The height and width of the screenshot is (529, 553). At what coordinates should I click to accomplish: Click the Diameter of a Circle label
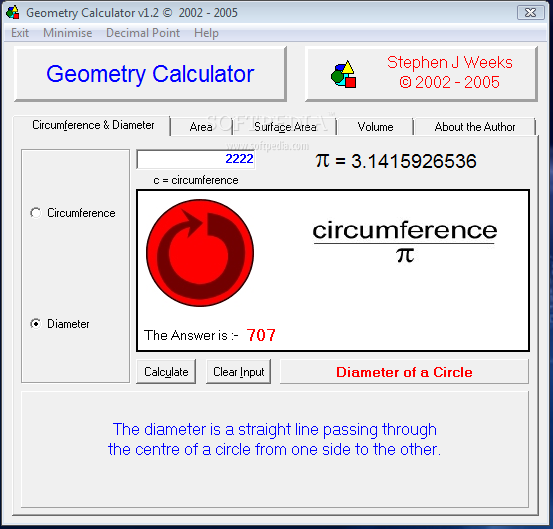point(404,372)
